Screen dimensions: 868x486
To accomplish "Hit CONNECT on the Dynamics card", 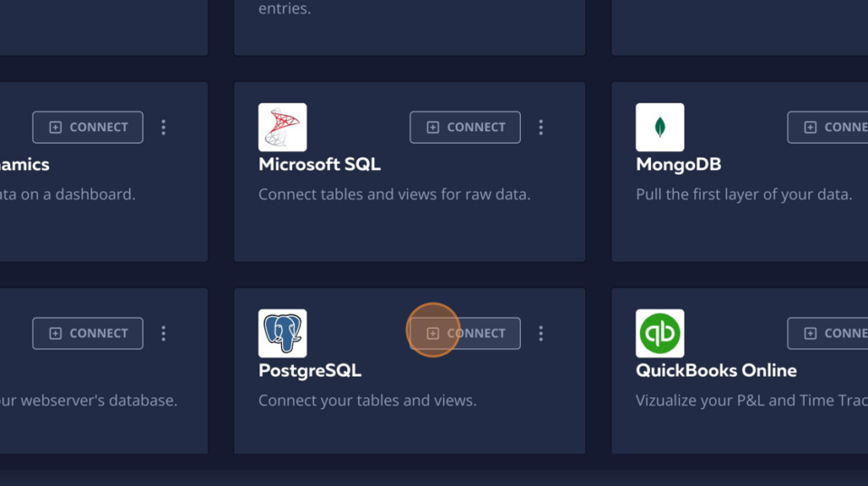I will click(88, 128).
